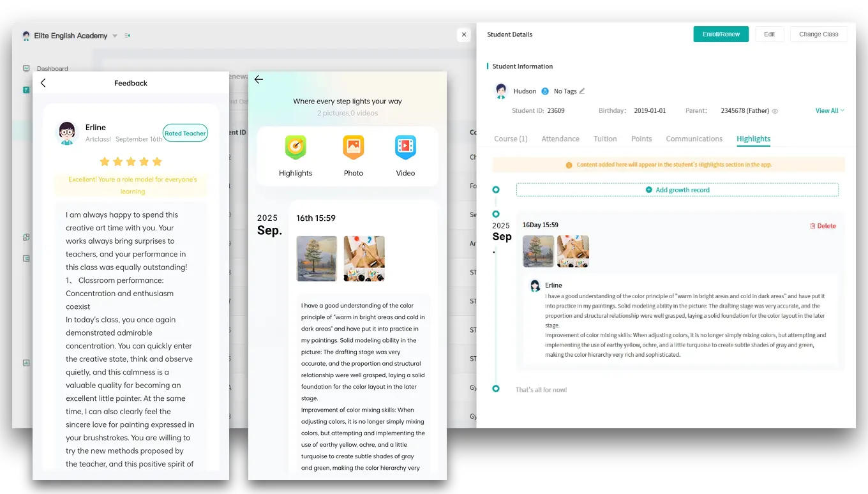Viewport: 868px width, 494px height.
Task: Go back from Feedback screen
Action: [x=43, y=83]
